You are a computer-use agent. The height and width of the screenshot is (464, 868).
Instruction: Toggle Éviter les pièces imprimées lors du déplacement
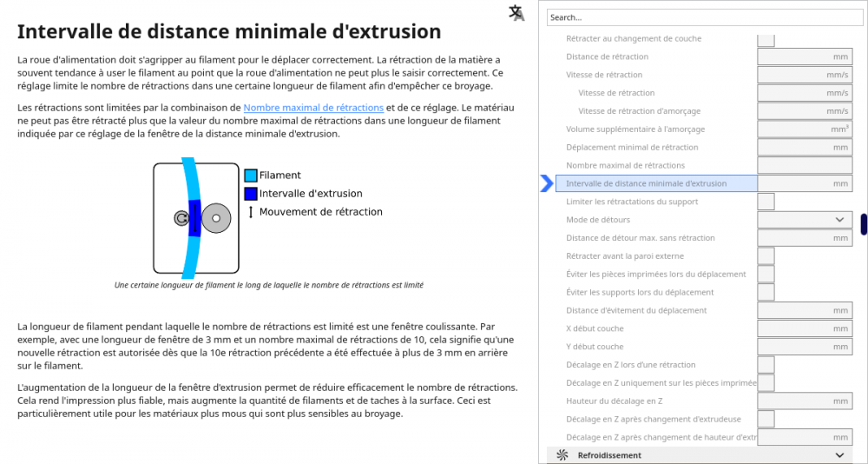point(766,275)
